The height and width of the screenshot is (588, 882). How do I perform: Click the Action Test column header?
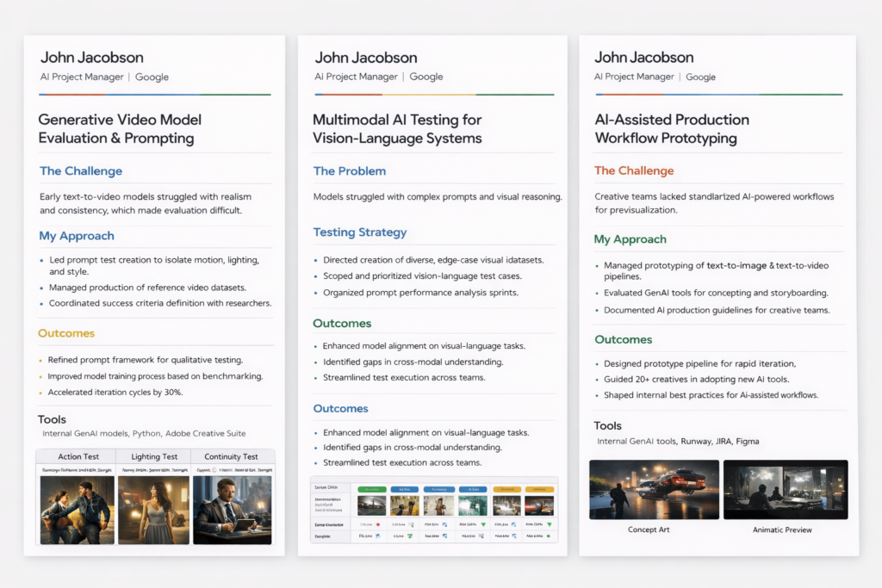coord(78,456)
